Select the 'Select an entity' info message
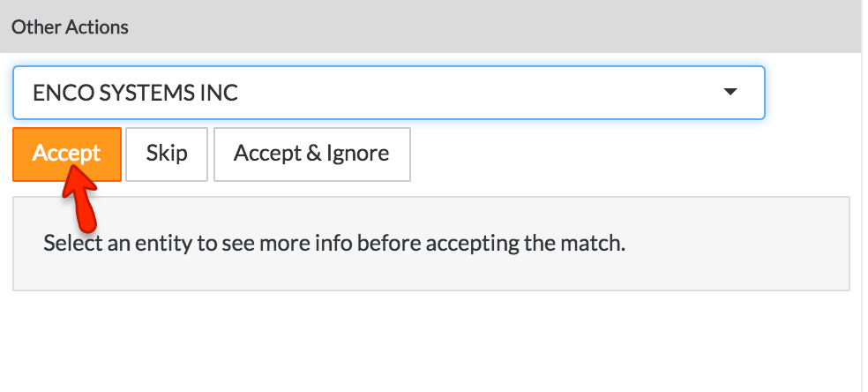 [333, 243]
